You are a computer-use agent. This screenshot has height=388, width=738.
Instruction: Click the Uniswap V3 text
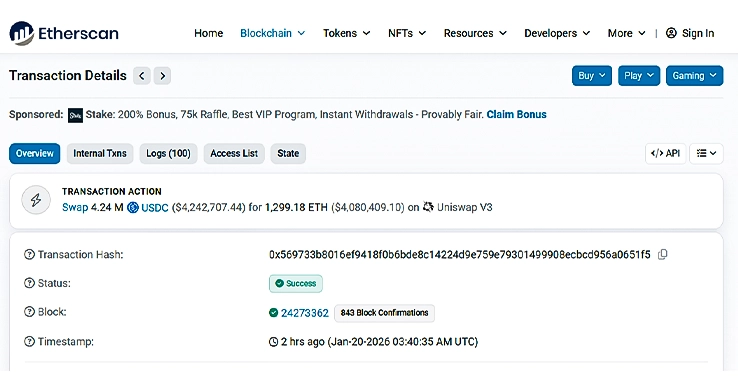[465, 208]
